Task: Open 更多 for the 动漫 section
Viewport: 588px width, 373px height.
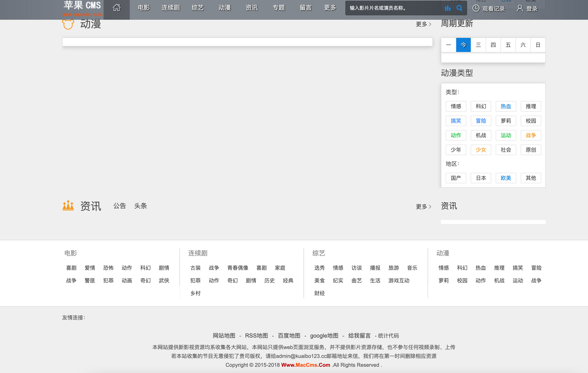Action: point(424,24)
